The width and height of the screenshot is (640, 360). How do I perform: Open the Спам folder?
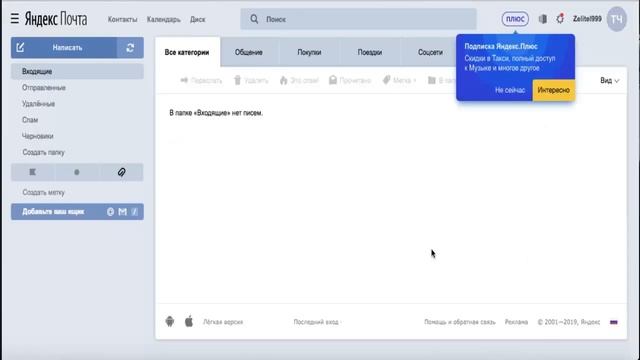(30, 120)
